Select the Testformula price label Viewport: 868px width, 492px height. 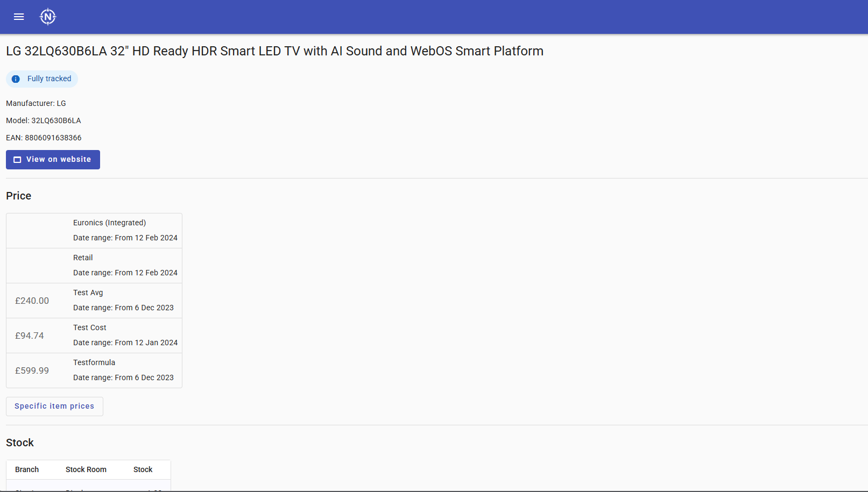pyautogui.click(x=94, y=362)
